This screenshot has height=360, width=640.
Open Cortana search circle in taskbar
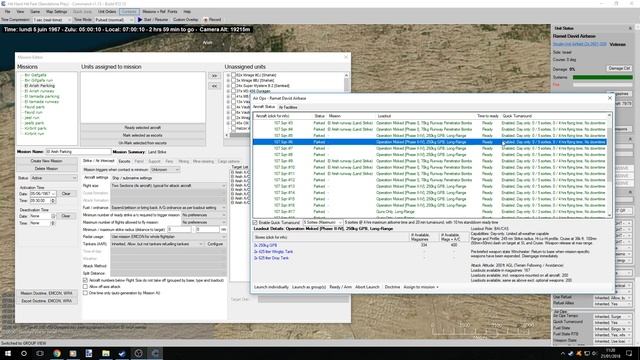pyautogui.click(x=24, y=353)
